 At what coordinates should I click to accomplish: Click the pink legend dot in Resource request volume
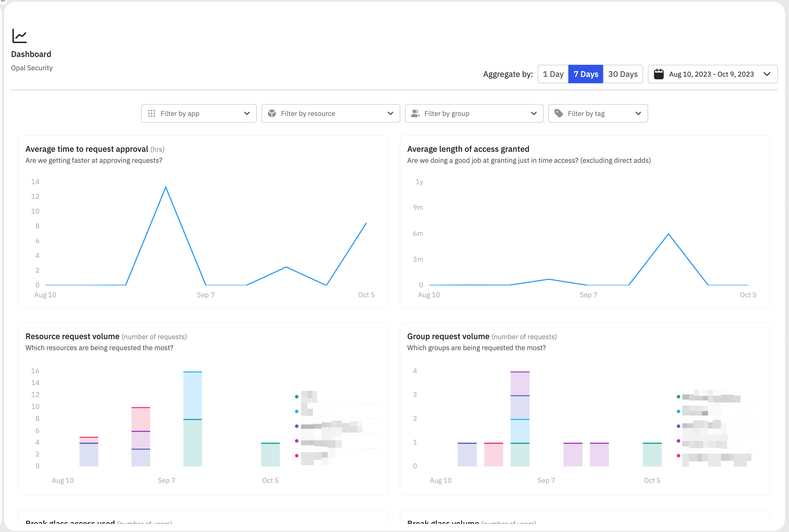coord(296,456)
